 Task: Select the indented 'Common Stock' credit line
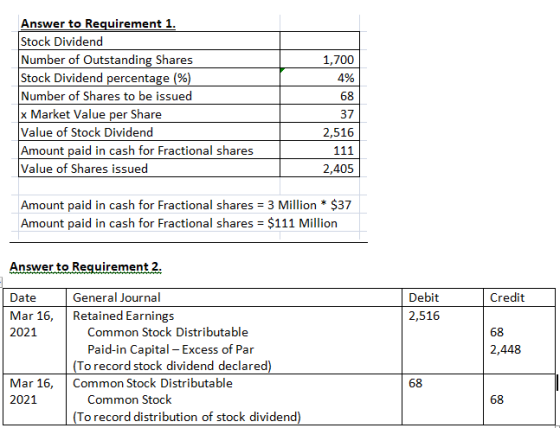click(x=129, y=400)
